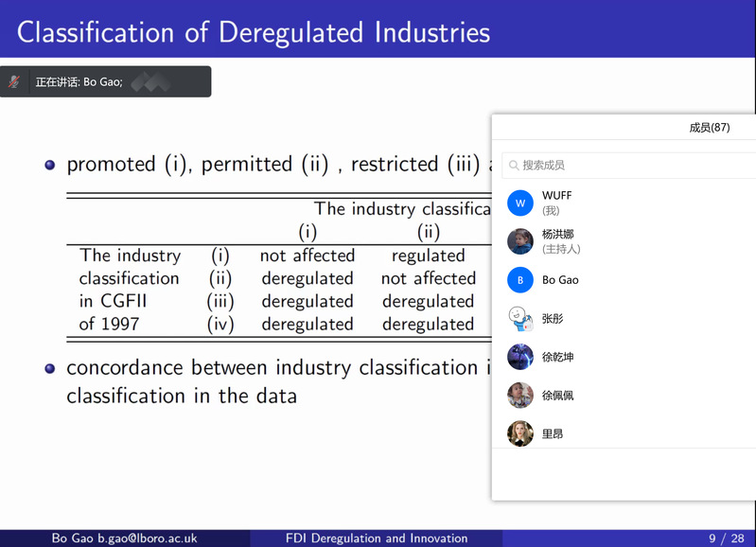756x547 pixels.
Task: Select 徐乾坤 name in member list
Action: 557,357
